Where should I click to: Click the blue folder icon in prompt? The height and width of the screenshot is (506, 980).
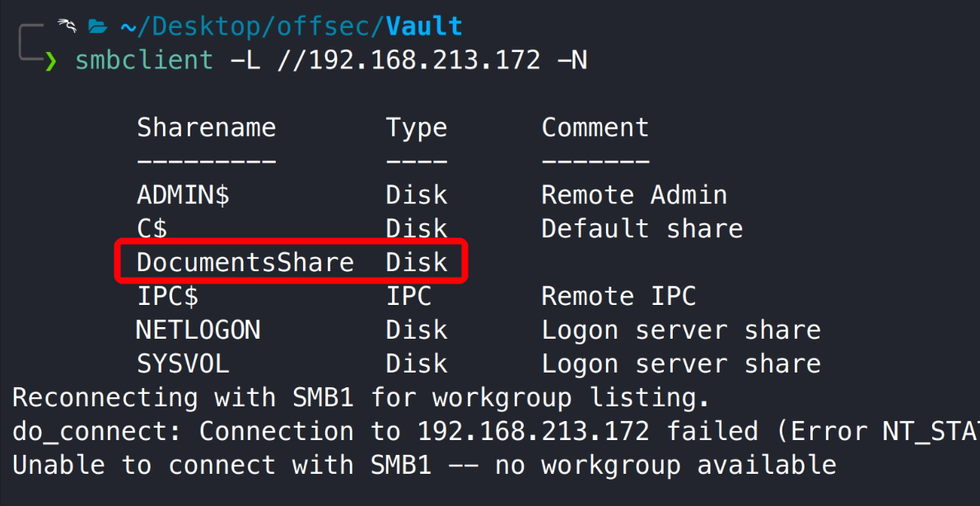[98, 27]
